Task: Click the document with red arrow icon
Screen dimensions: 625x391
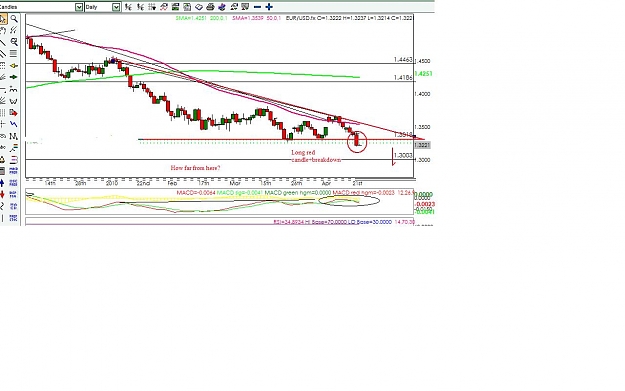Action: 14,113
